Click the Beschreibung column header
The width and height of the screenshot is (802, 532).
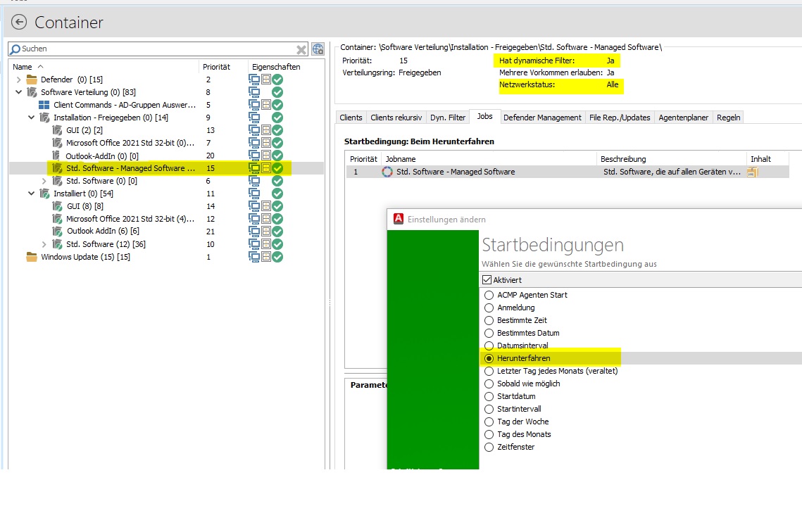(672, 159)
